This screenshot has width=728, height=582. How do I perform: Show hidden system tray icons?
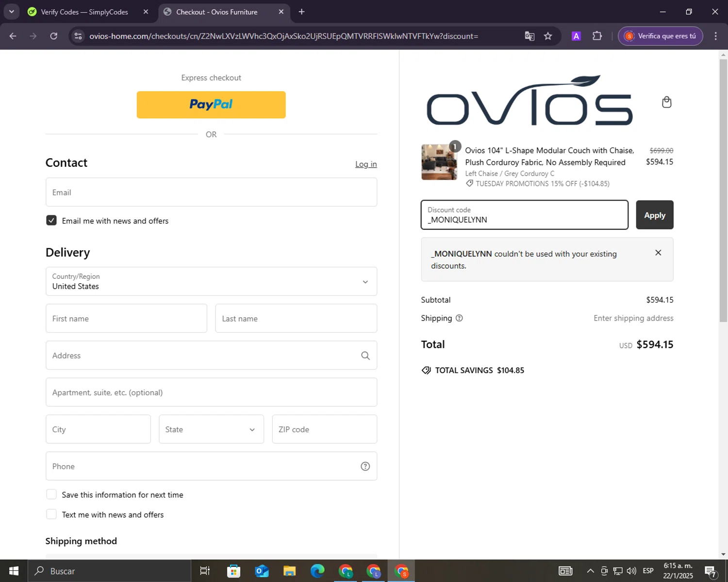coord(590,571)
